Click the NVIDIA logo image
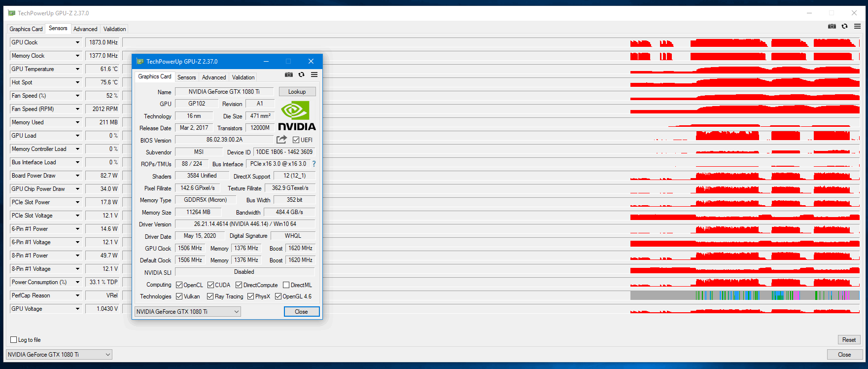Viewport: 868px width, 369px height. [x=297, y=115]
